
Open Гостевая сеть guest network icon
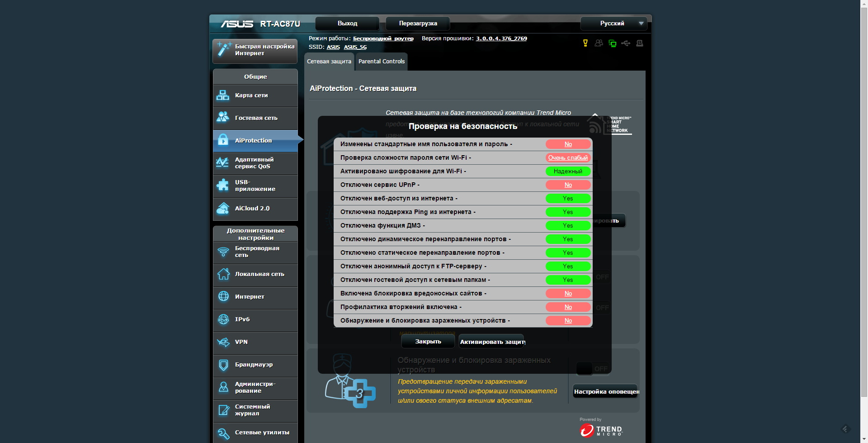[223, 117]
